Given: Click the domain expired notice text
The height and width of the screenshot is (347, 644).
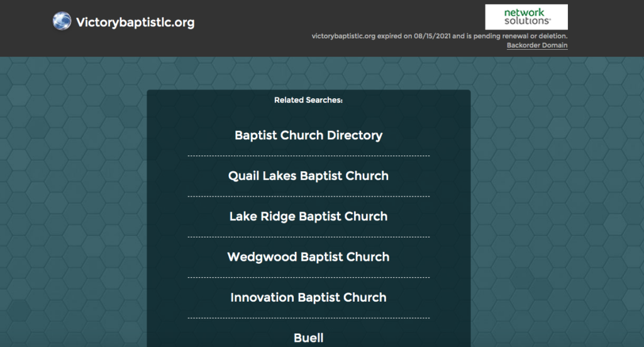Looking at the screenshot, I should click(440, 36).
